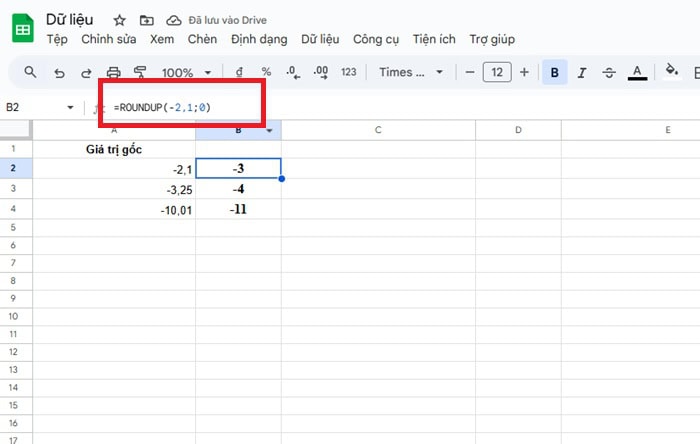The image size is (700, 444).
Task: Select row 16 header
Action: coord(13,423)
